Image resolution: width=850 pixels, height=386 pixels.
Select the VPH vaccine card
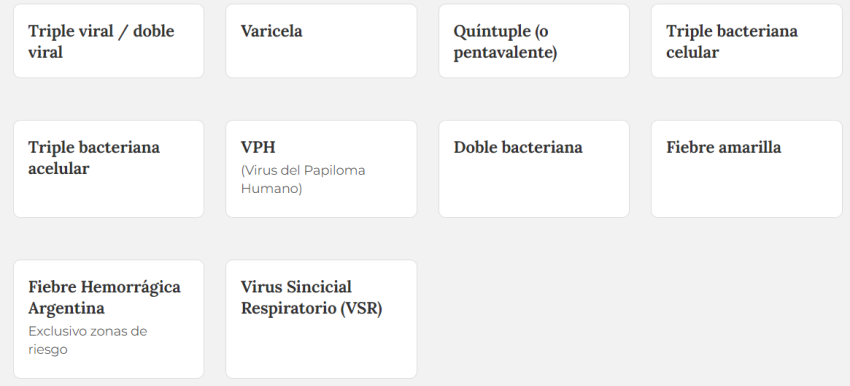point(321,169)
